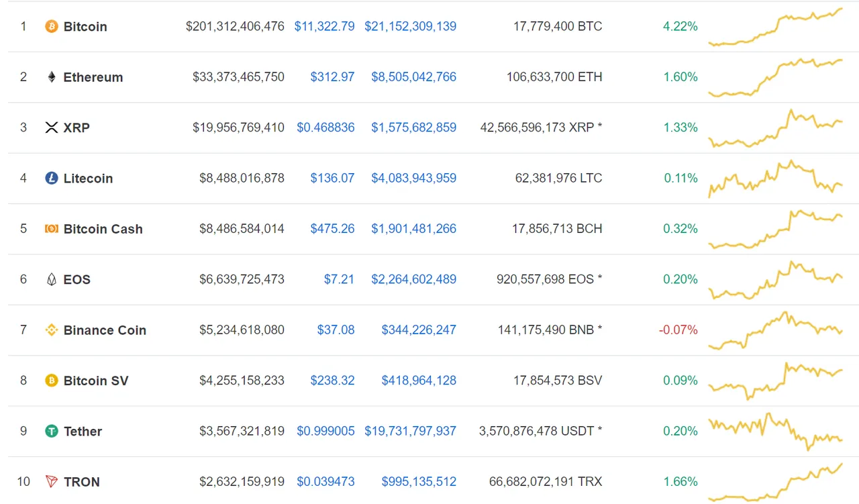This screenshot has height=504, width=859.
Task: Select Binance Coin -0.07% change value
Action: (678, 330)
